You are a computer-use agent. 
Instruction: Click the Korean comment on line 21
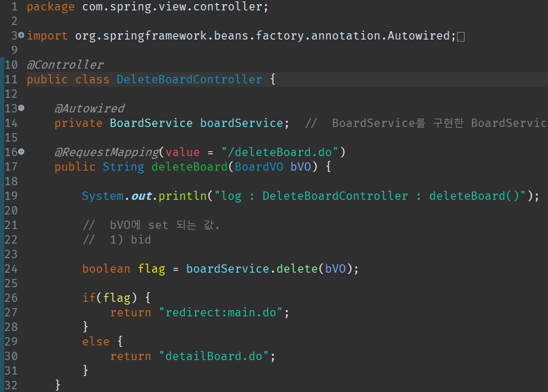pos(151,225)
